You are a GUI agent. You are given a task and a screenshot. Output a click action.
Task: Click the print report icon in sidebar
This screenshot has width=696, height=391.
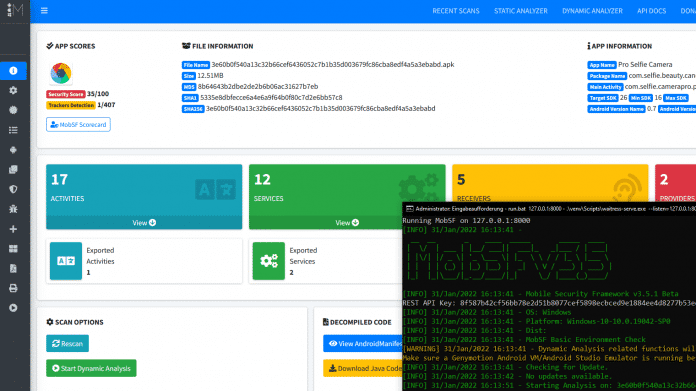[x=13, y=288]
